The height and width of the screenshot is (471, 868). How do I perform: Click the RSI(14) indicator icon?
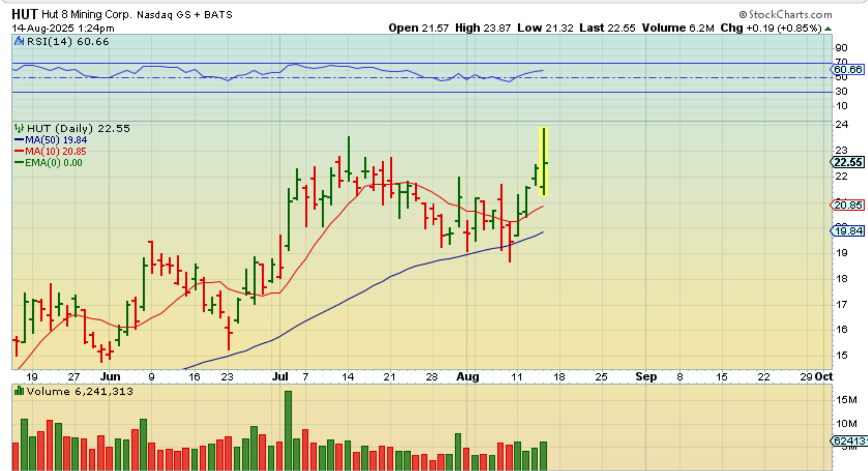click(19, 41)
